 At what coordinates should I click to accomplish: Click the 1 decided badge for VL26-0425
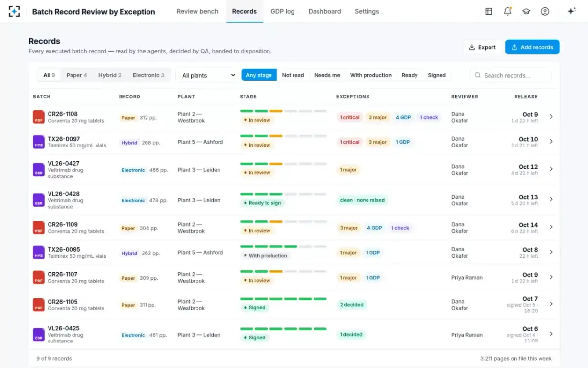(351, 335)
